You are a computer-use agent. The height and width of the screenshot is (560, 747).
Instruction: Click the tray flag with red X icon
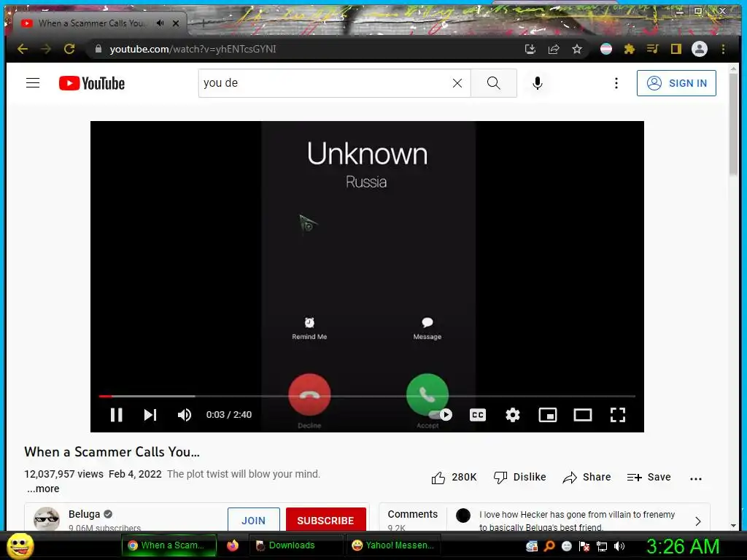584,546
